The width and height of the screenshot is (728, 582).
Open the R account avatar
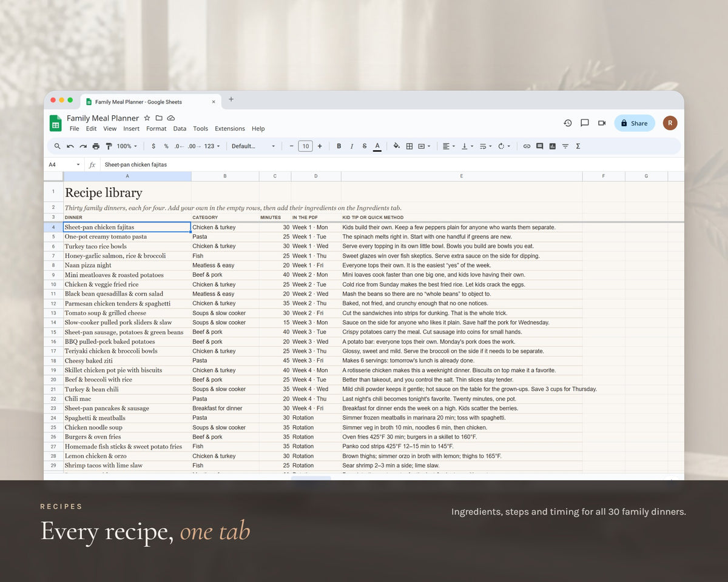tap(670, 123)
